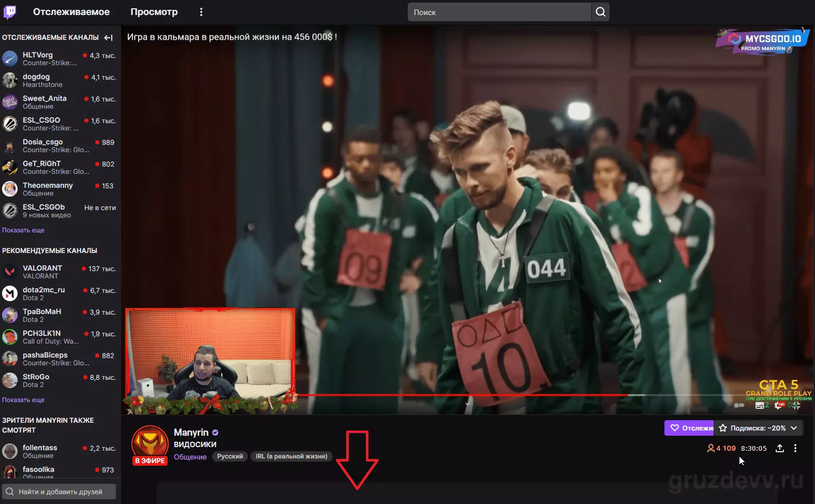Open the offline ESL_CSGOb channel row
Screen dimensions: 815x504
61,211
